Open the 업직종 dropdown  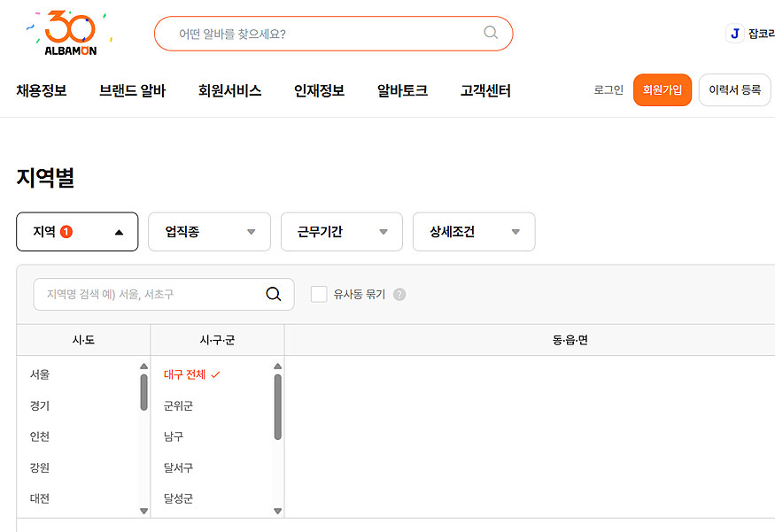point(210,232)
